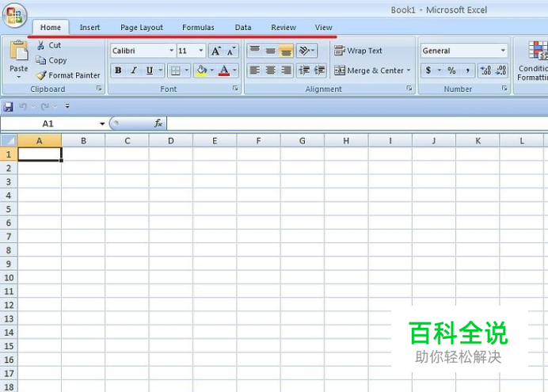Toggle Top Align
Screen dimensions: 548x392
(x=255, y=51)
